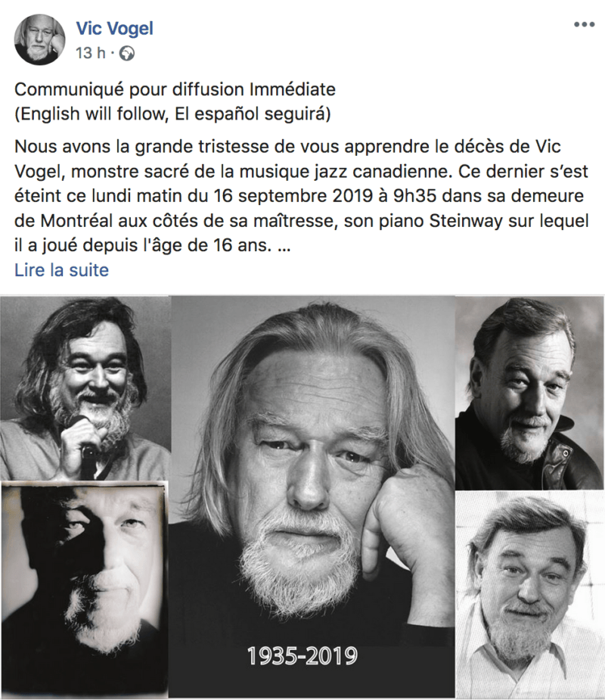Open Vic Vogel's round profile picture
Screen dimensions: 605x700
(40, 40)
